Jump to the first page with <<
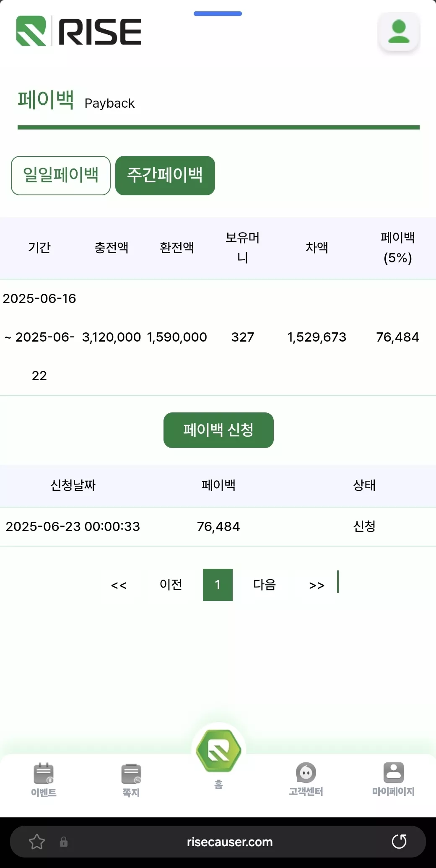436x868 pixels. tap(119, 585)
